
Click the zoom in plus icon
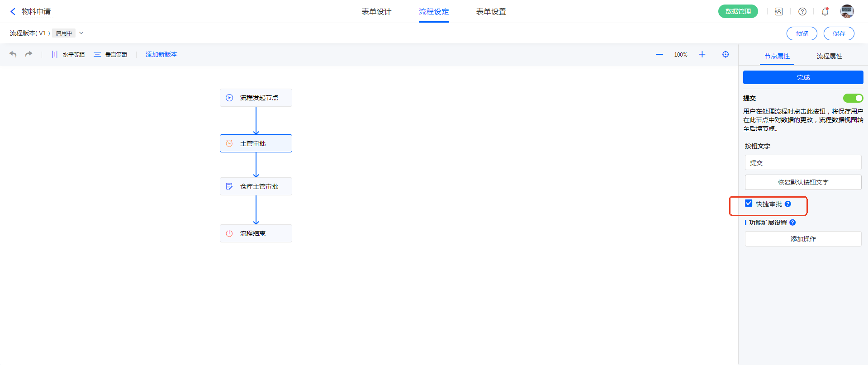coord(702,54)
